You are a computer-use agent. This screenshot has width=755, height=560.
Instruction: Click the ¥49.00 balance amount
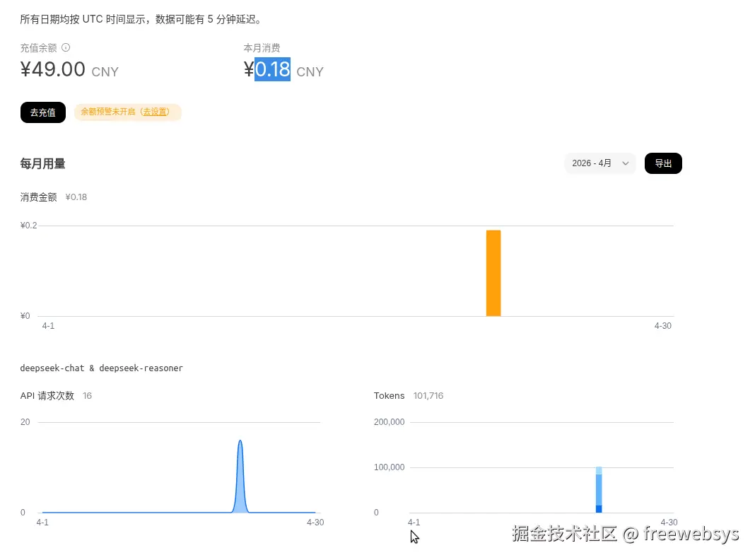52,69
